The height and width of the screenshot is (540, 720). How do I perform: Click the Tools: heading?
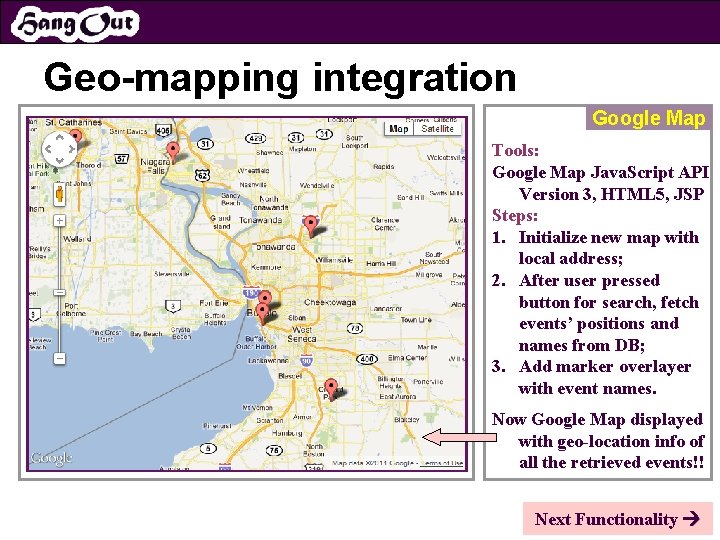pyautogui.click(x=515, y=150)
